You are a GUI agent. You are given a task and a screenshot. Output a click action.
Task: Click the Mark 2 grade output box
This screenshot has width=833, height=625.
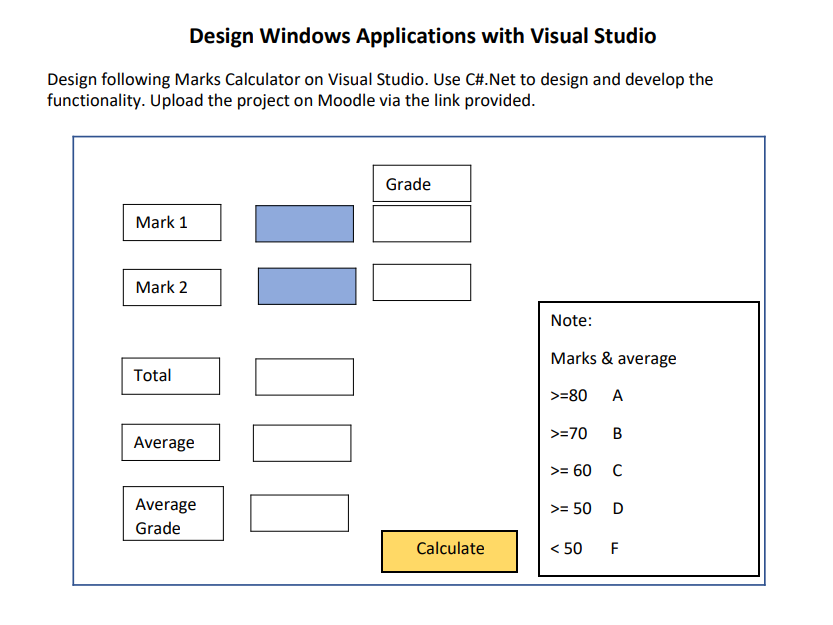pos(422,282)
